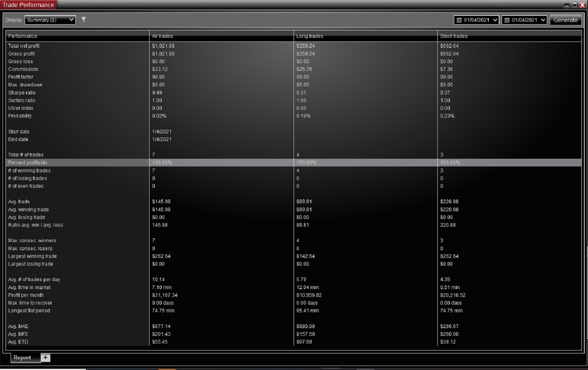This screenshot has height=370, width=588.
Task: Click Short trades net profit $662.64
Action: (x=449, y=46)
